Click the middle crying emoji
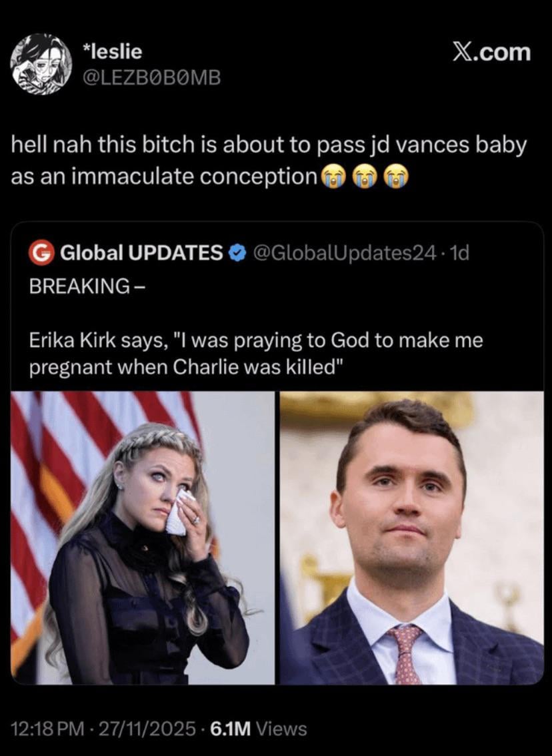 (x=363, y=176)
